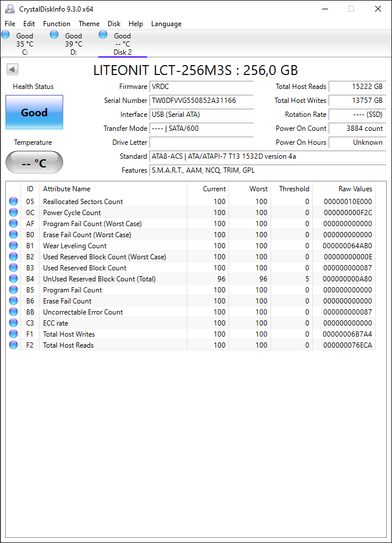Viewport: 392px width, 543px height.
Task: Click the ECC rate attribute name
Action: click(x=55, y=323)
